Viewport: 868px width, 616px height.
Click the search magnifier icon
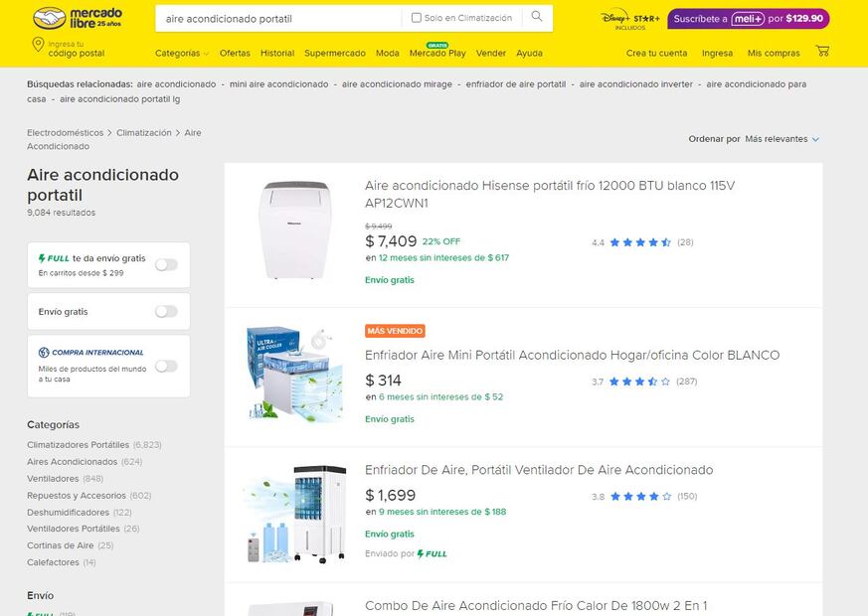coord(537,17)
